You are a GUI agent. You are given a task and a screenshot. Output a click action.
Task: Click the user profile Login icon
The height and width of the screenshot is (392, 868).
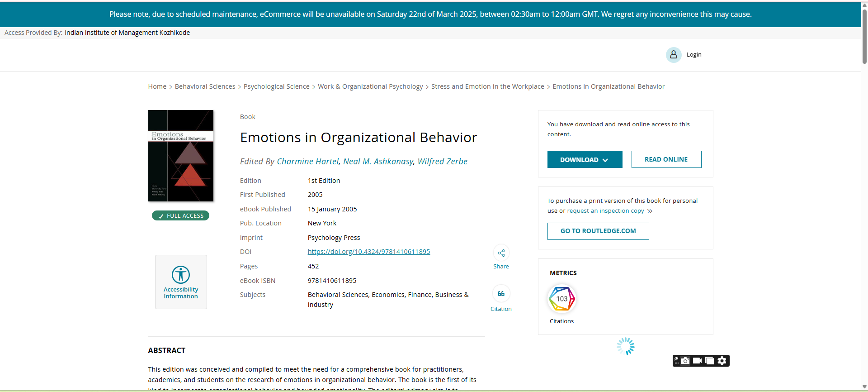[674, 55]
